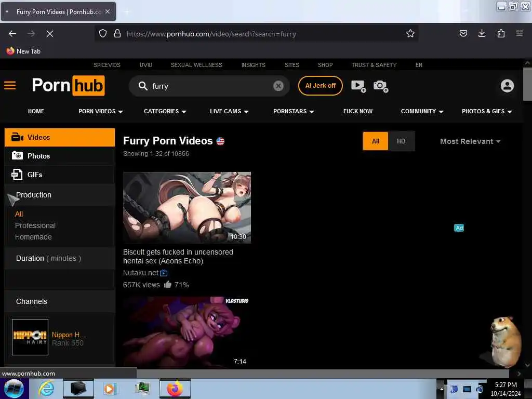Close the current browser tab
The width and height of the screenshot is (532, 399).
click(108, 11)
